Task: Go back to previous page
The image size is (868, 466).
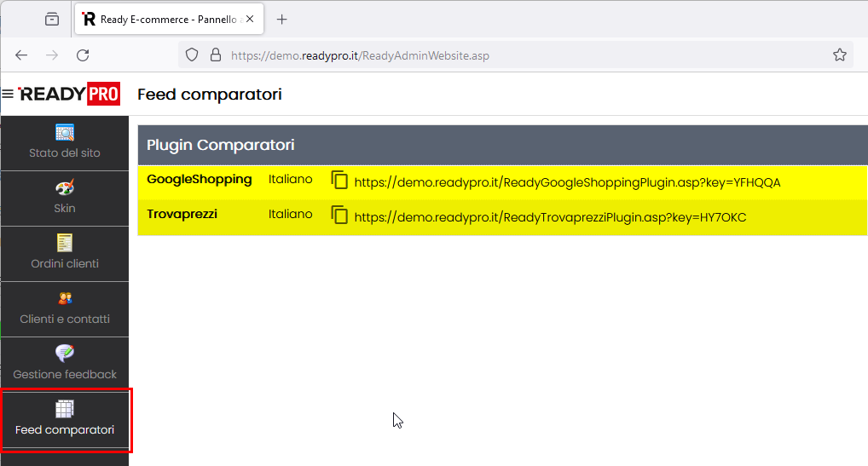Action: point(21,55)
